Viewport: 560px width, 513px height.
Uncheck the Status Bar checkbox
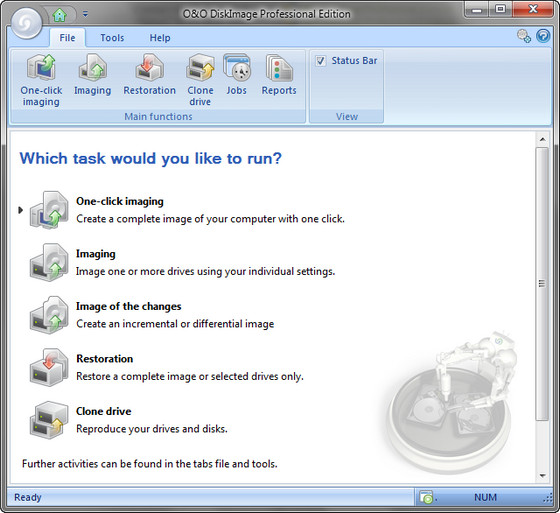click(320, 61)
